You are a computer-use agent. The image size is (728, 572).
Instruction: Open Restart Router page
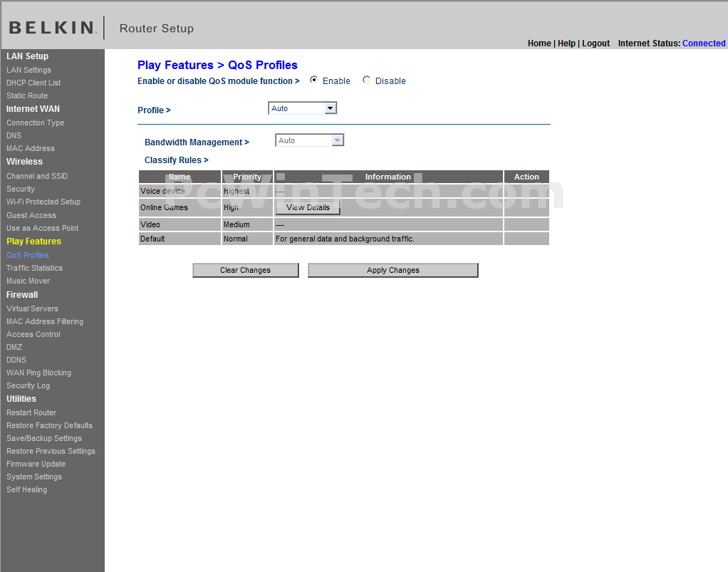(x=31, y=412)
